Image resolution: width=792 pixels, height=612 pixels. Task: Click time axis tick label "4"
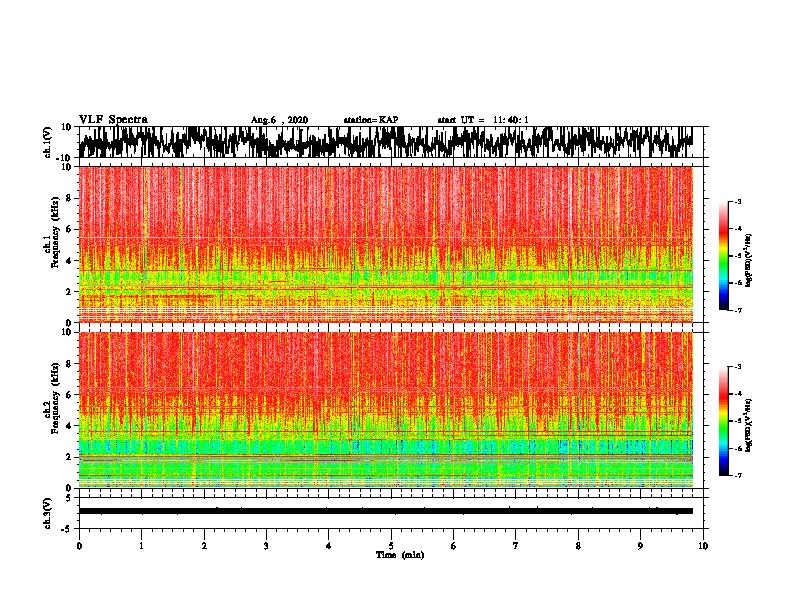[329, 546]
